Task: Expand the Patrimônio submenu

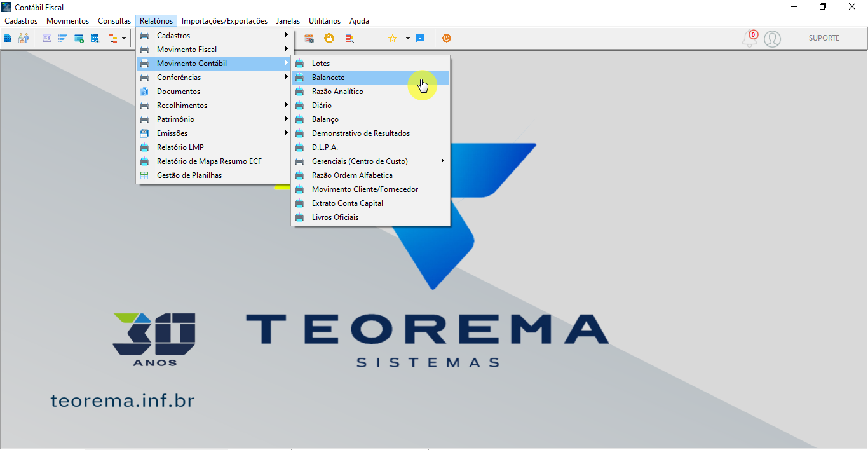Action: click(215, 119)
